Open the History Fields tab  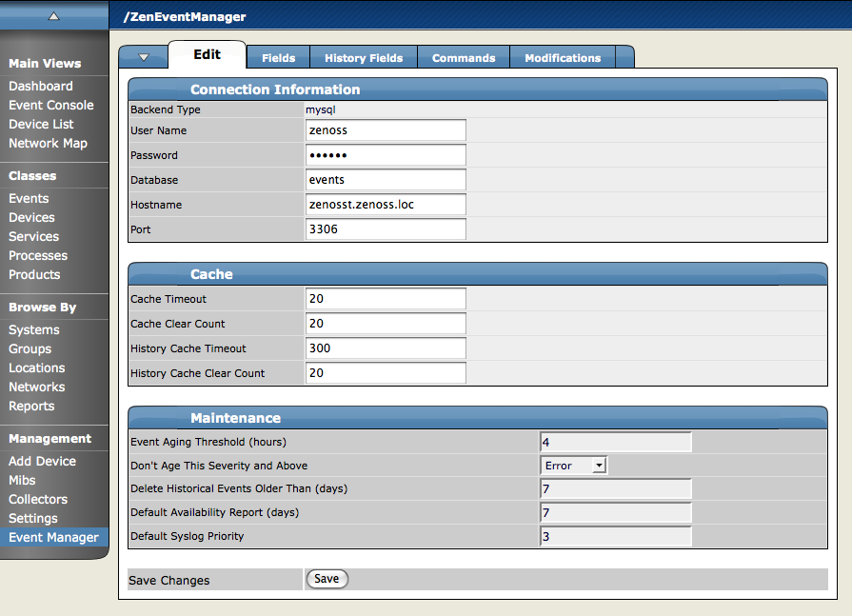364,57
